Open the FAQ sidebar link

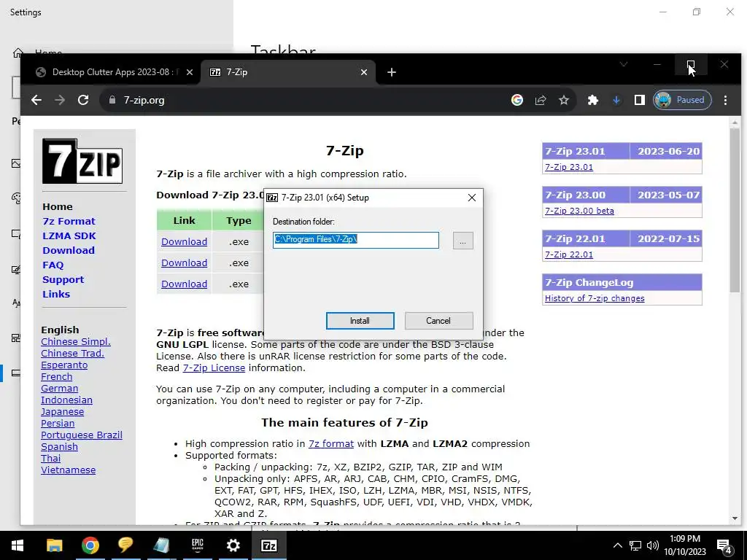coord(53,265)
